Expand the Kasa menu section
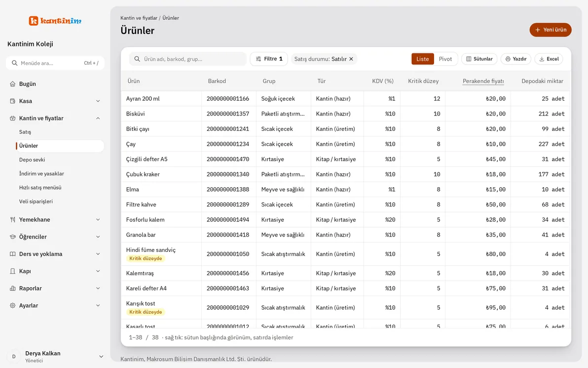The image size is (588, 368). [x=98, y=101]
